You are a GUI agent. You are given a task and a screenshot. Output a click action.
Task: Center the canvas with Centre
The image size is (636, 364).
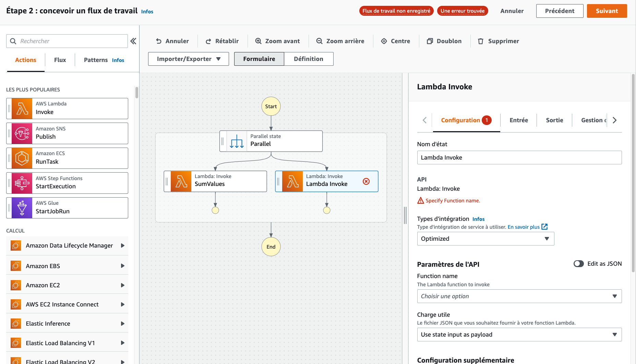pyautogui.click(x=396, y=41)
